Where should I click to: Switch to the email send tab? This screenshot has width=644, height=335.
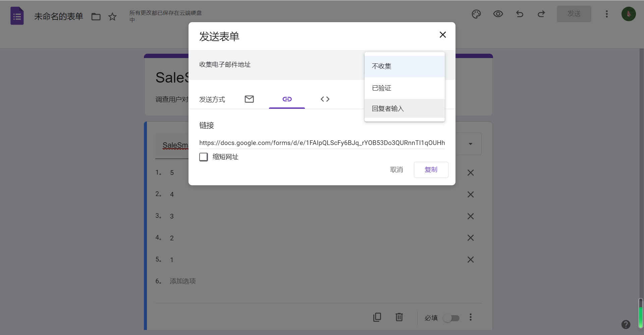(x=249, y=99)
